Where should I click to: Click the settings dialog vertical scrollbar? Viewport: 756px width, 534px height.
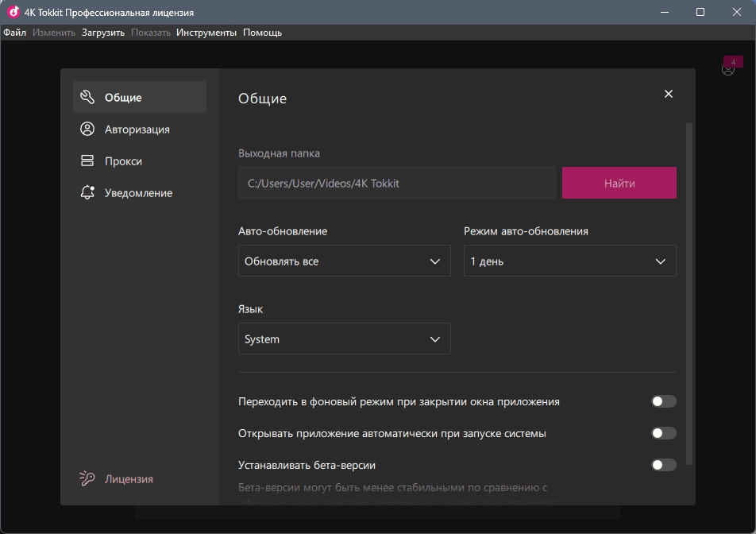pyautogui.click(x=689, y=293)
